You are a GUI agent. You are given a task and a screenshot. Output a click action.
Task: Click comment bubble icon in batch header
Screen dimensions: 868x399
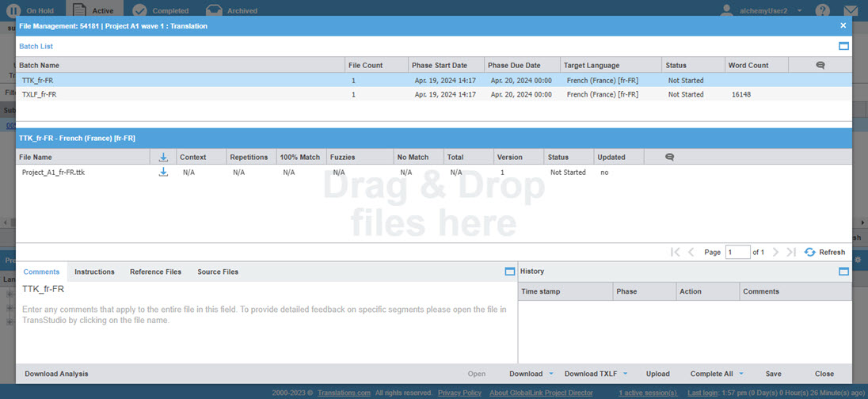point(820,65)
